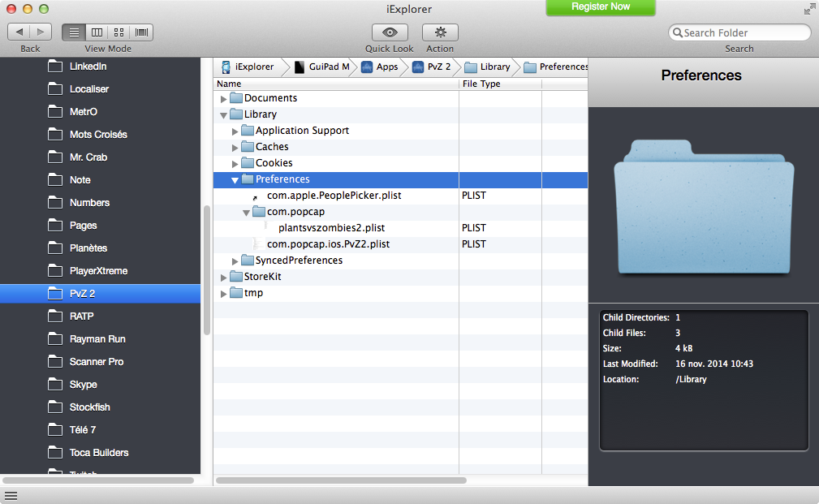The width and height of the screenshot is (819, 504).
Task: Expand the tmp folder
Action: [223, 294]
